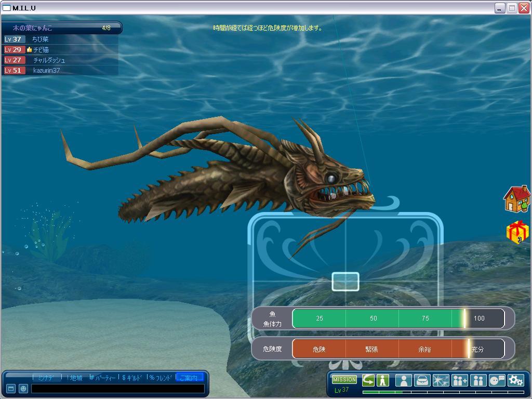Open the inventory bag icon

tap(422, 380)
